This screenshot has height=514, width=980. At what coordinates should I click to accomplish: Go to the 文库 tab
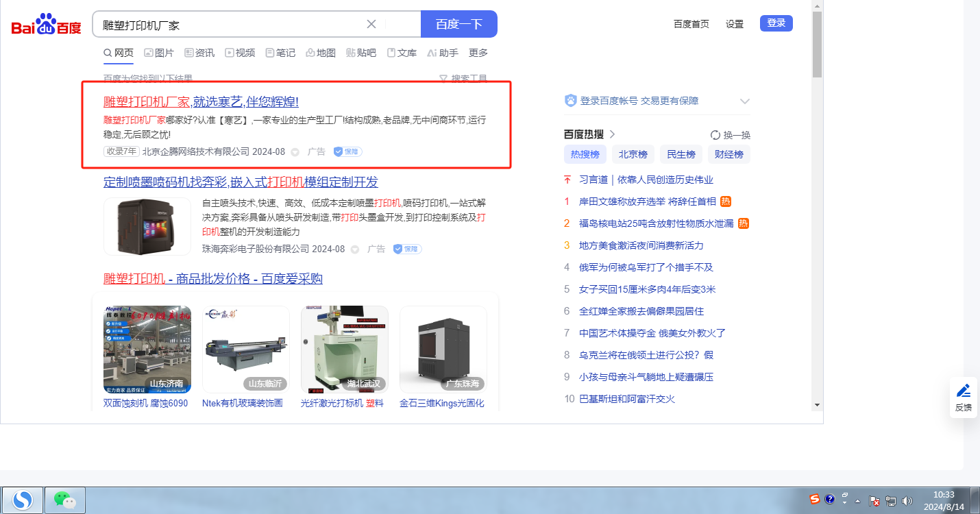pos(402,53)
